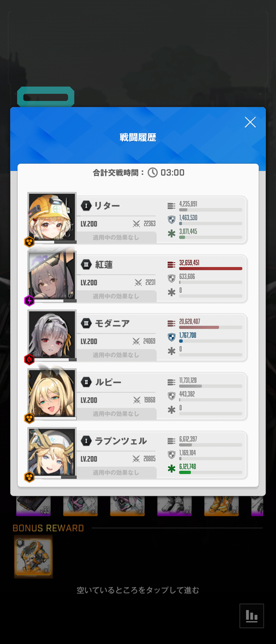
Task: Click リター's 適用中の効果なし effect label
Action: coord(116,237)
